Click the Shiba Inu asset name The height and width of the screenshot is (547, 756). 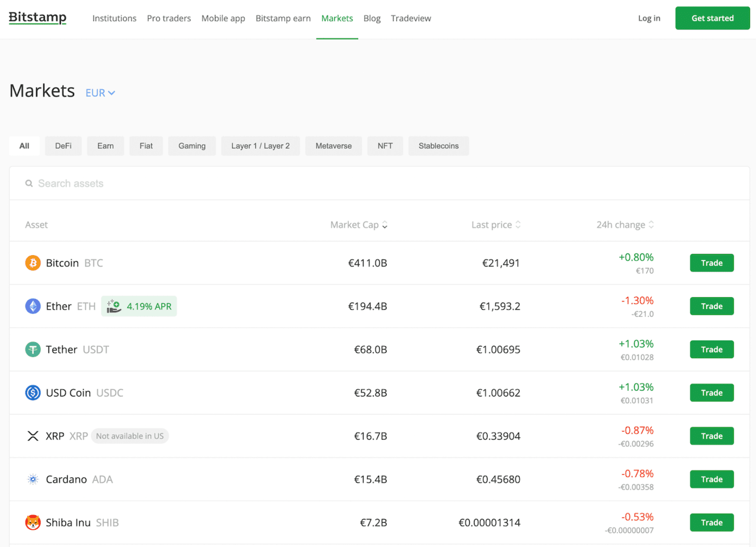coord(68,522)
